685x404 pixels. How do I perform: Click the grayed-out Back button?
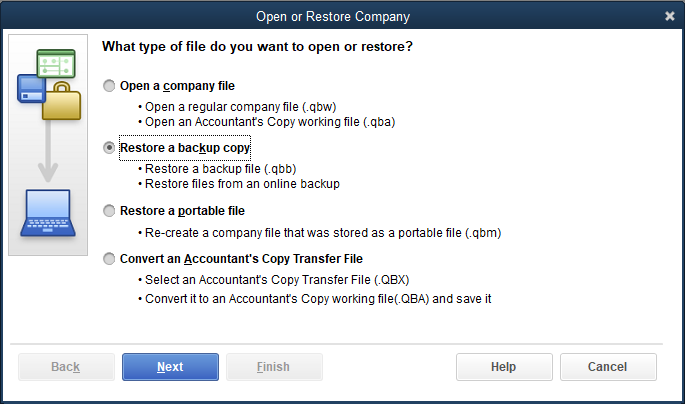[66, 367]
